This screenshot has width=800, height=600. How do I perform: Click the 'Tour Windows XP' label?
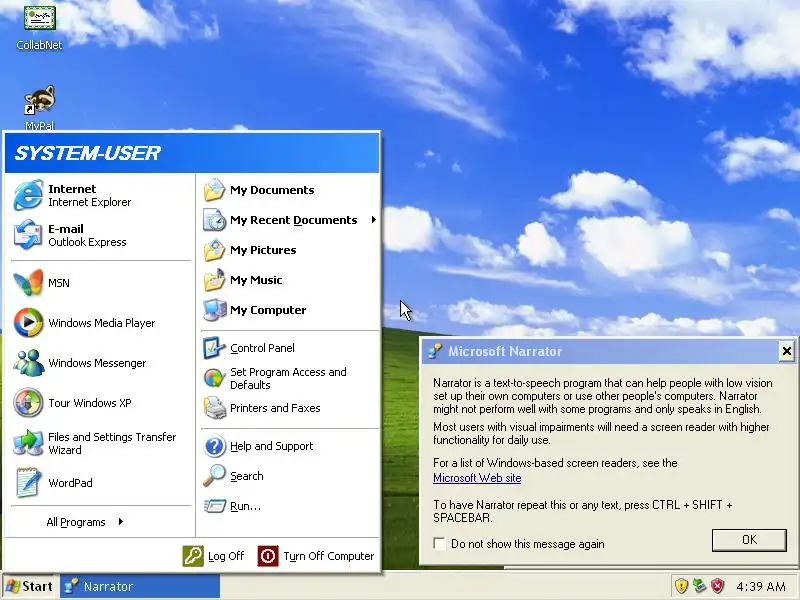pos(90,403)
